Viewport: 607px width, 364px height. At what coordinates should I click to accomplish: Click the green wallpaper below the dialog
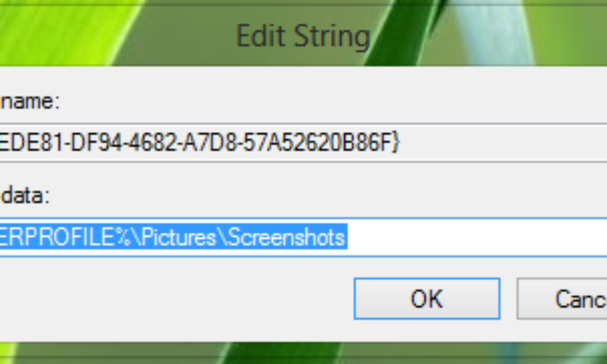click(303, 353)
